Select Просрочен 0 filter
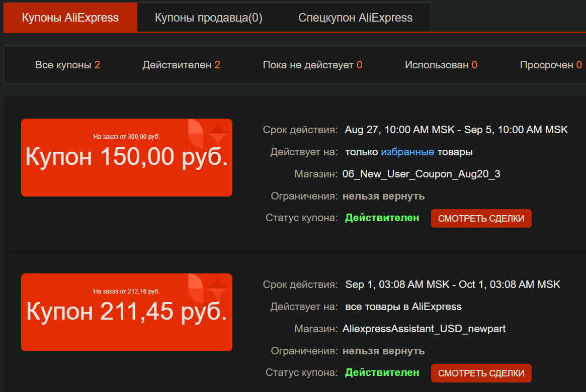 (x=551, y=65)
